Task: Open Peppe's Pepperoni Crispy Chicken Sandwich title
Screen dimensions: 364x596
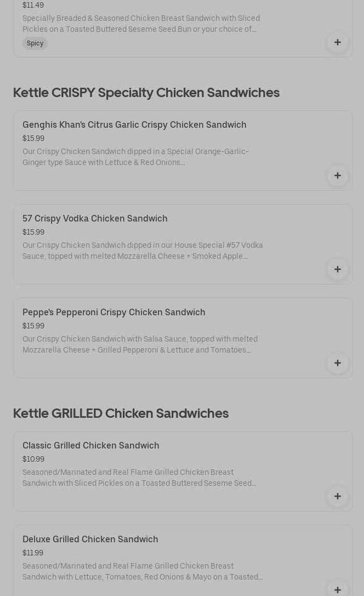Action: click(x=114, y=312)
